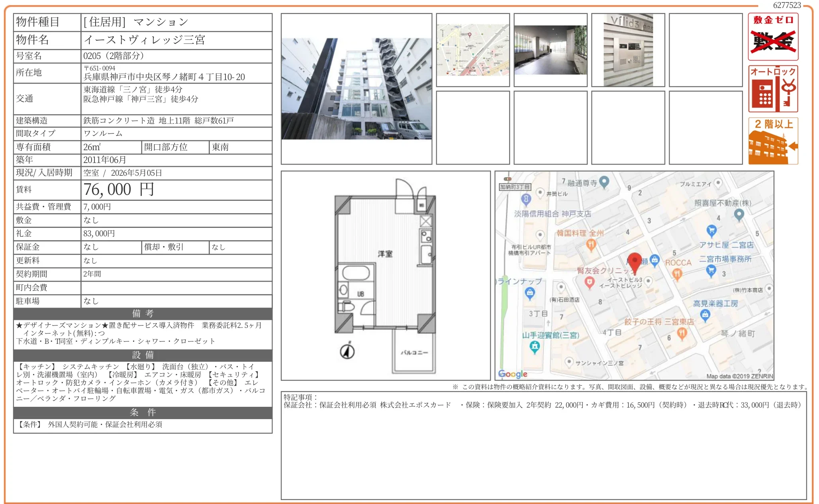Click the 2階以上 building badge icon
The width and height of the screenshot is (819, 504).
point(773,141)
